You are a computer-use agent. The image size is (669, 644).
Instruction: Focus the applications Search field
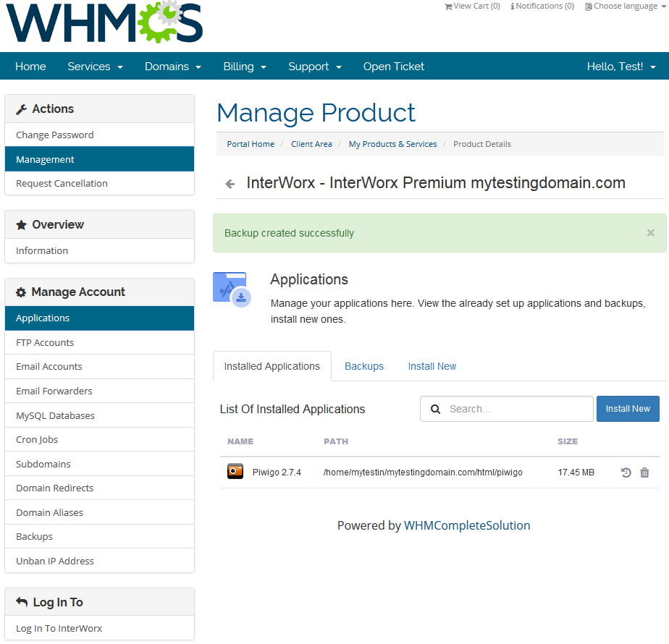coord(507,409)
